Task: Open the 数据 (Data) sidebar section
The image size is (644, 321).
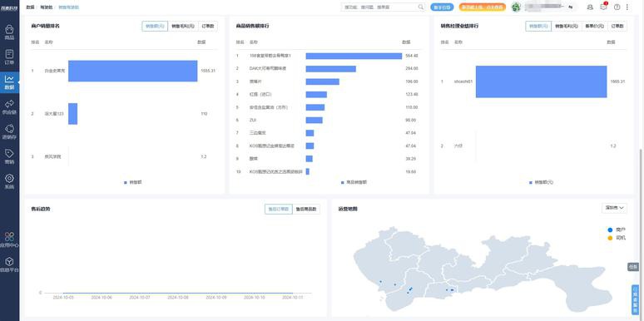Action: click(9, 82)
